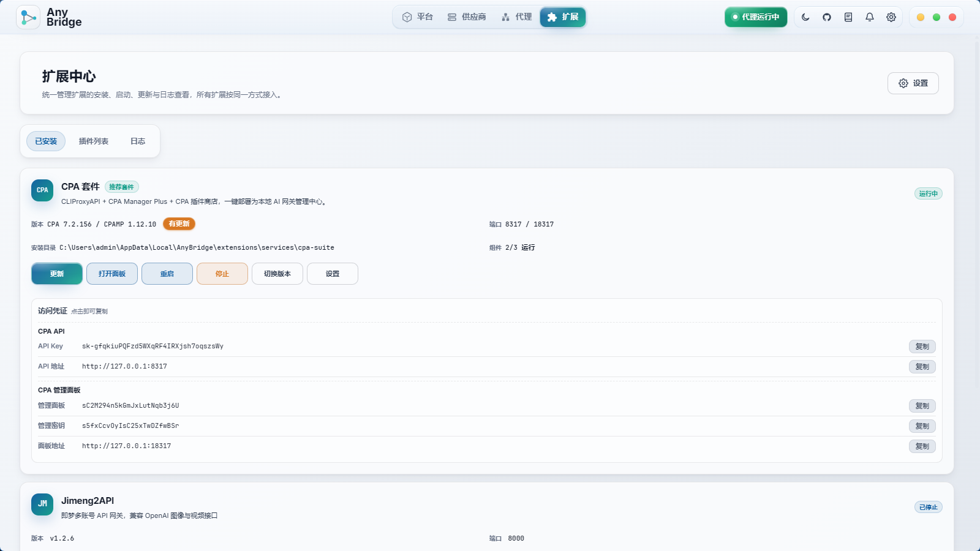The width and height of the screenshot is (980, 551).
Task: Open the 插件列表 tab
Action: click(x=94, y=141)
